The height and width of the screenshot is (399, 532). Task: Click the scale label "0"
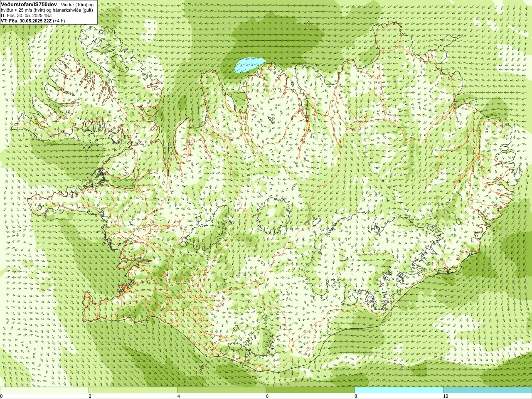pyautogui.click(x=1, y=396)
